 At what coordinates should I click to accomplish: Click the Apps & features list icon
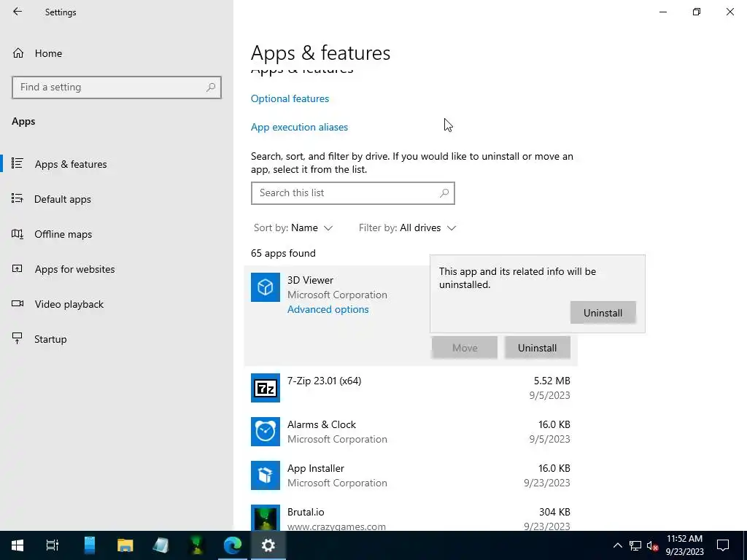[x=18, y=163]
